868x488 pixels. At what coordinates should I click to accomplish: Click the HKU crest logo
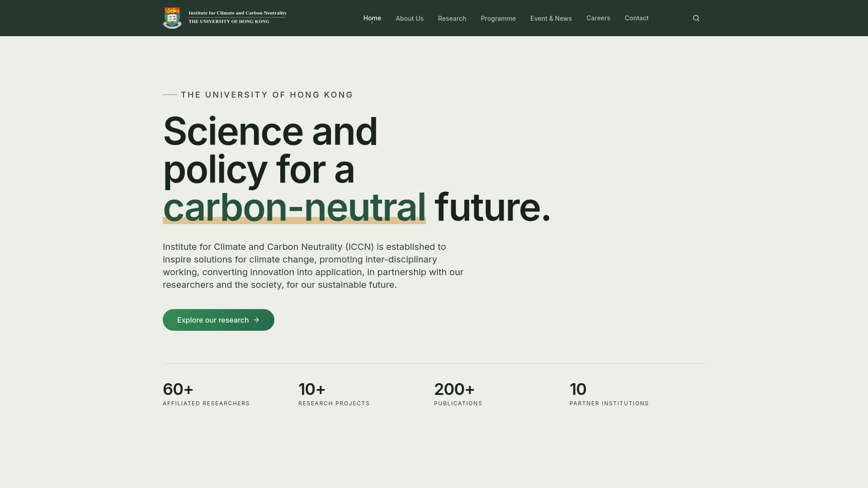(172, 18)
